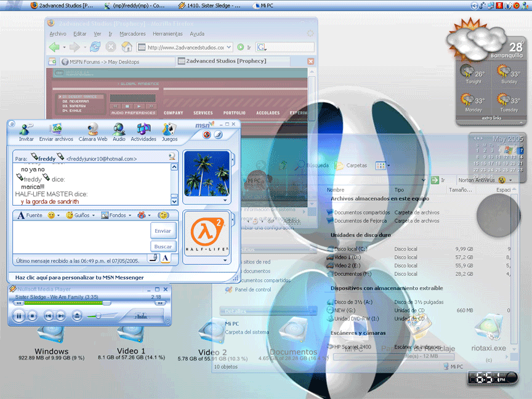This screenshot has width=532, height=399.
Task: Open Enviar archivos in the chat window
Action: (x=56, y=132)
